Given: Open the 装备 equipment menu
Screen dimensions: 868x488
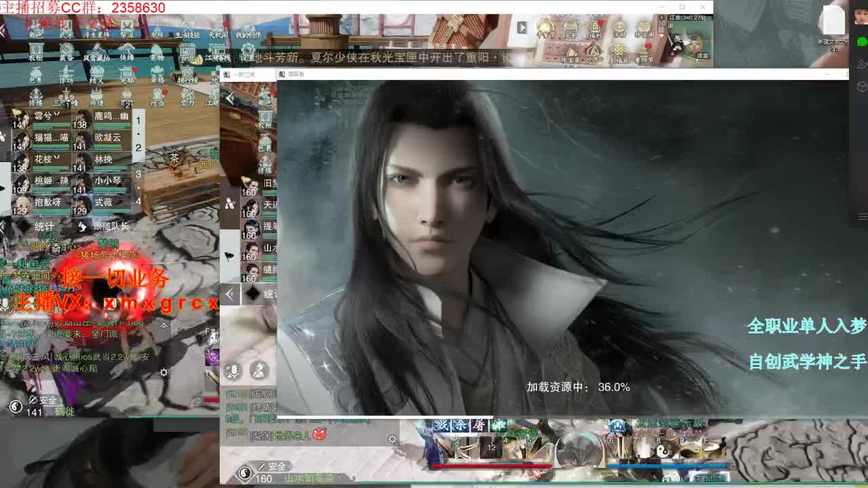Looking at the screenshot, I should coord(66,52).
